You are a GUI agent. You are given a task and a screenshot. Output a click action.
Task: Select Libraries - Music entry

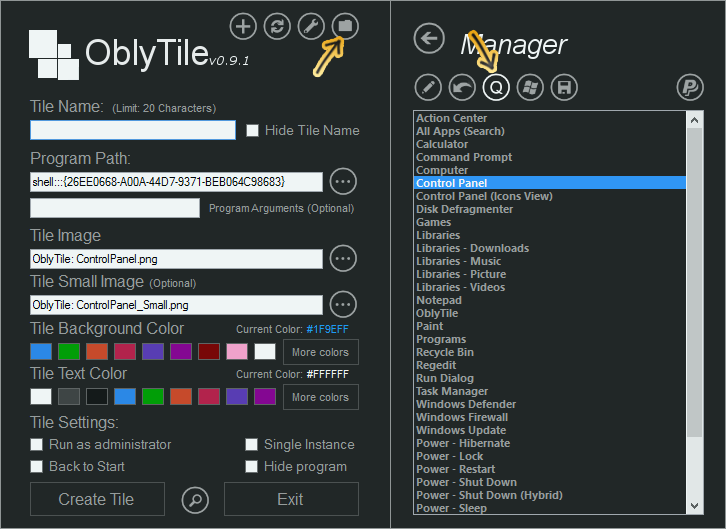[550, 261]
